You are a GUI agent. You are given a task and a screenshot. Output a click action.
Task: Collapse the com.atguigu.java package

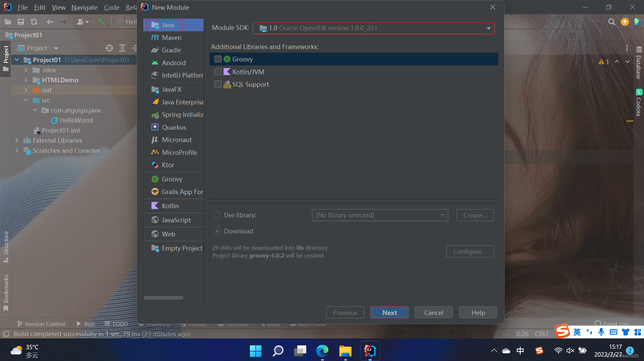[35, 110]
